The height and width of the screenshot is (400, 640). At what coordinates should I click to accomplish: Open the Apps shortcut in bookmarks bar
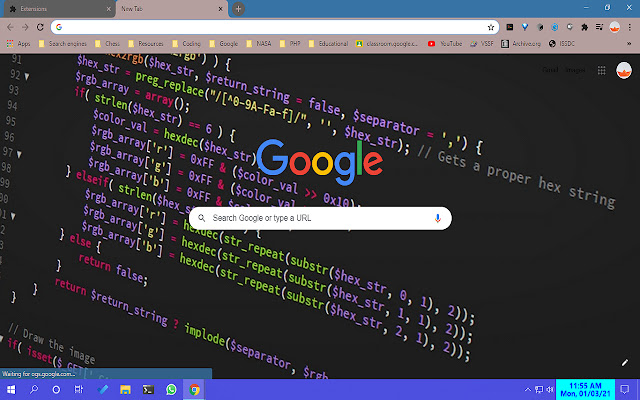point(18,44)
